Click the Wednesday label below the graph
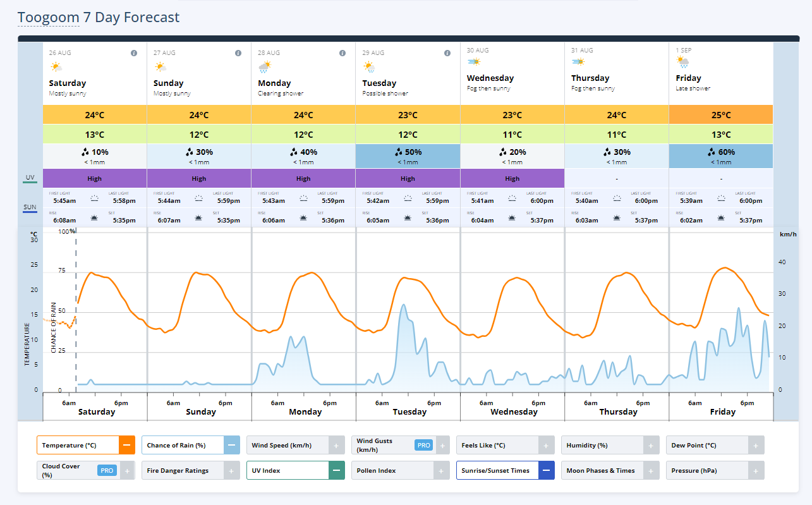The image size is (812, 505). [514, 411]
